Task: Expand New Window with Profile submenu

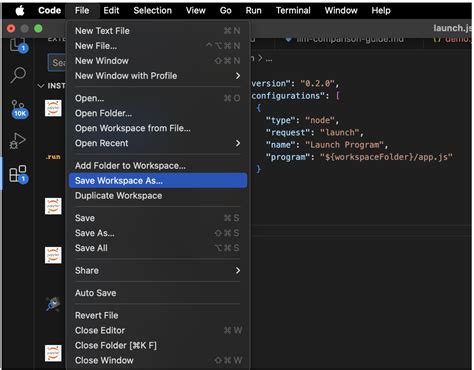Action: pyautogui.click(x=157, y=76)
